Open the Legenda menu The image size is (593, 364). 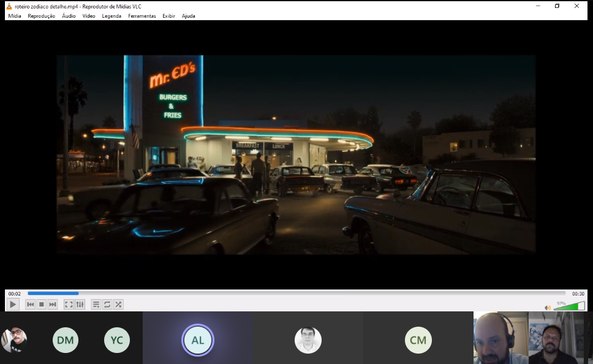pyautogui.click(x=111, y=16)
